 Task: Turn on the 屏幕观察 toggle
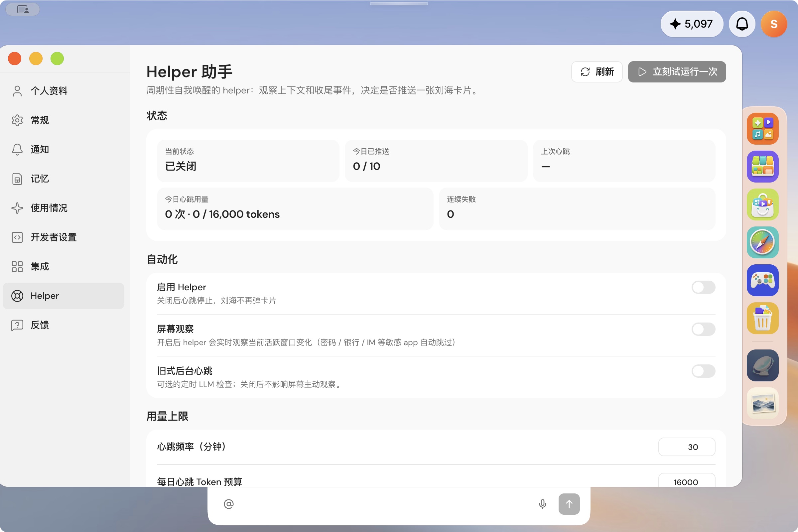click(x=703, y=329)
